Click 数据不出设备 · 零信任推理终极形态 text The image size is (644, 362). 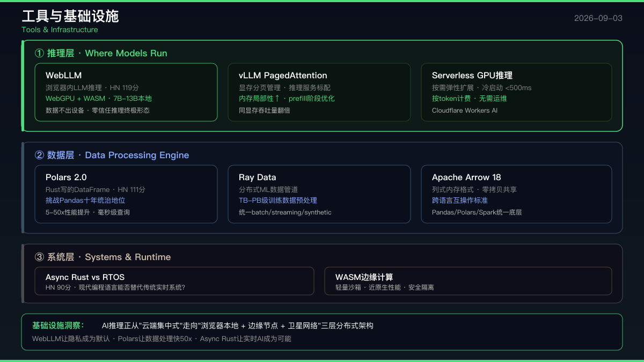pyautogui.click(x=98, y=110)
